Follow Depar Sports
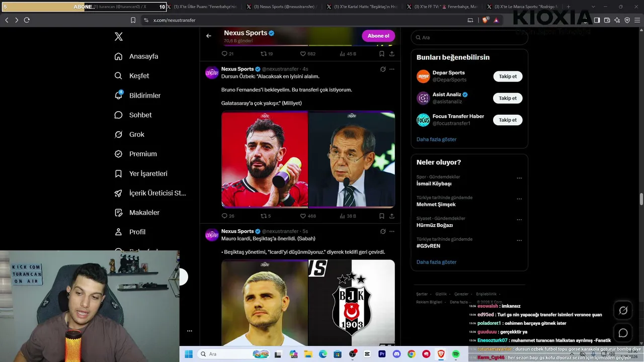 pos(508,76)
